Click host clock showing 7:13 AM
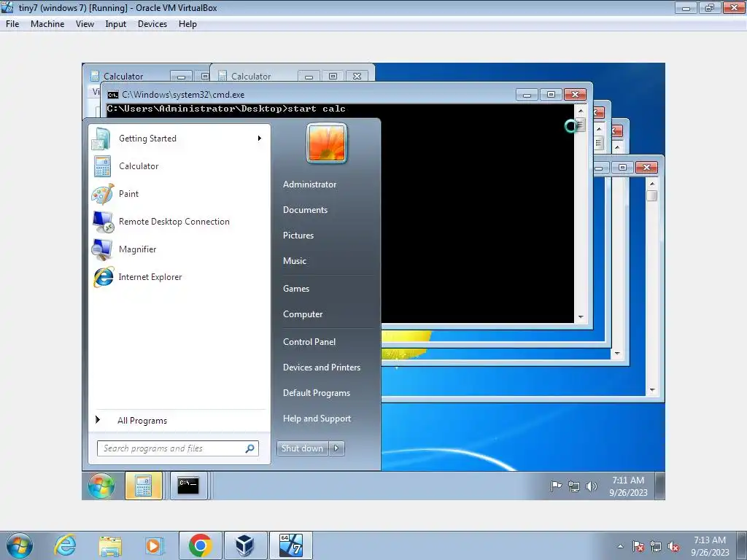 pyautogui.click(x=710, y=546)
